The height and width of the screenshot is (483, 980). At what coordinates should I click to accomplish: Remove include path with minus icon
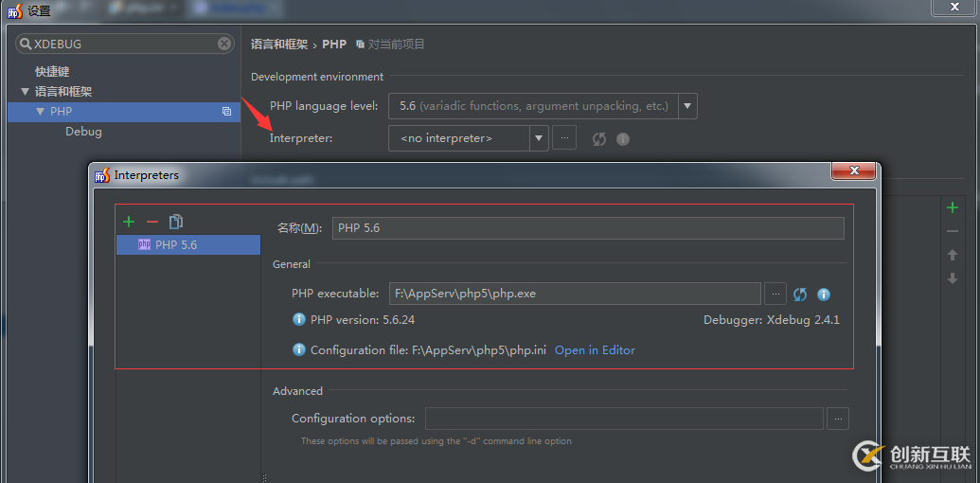point(952,231)
